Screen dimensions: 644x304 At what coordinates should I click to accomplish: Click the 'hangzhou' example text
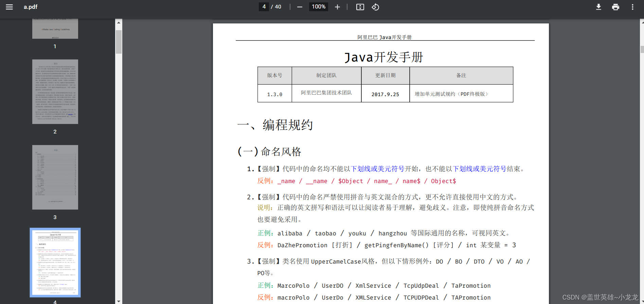[393, 233]
